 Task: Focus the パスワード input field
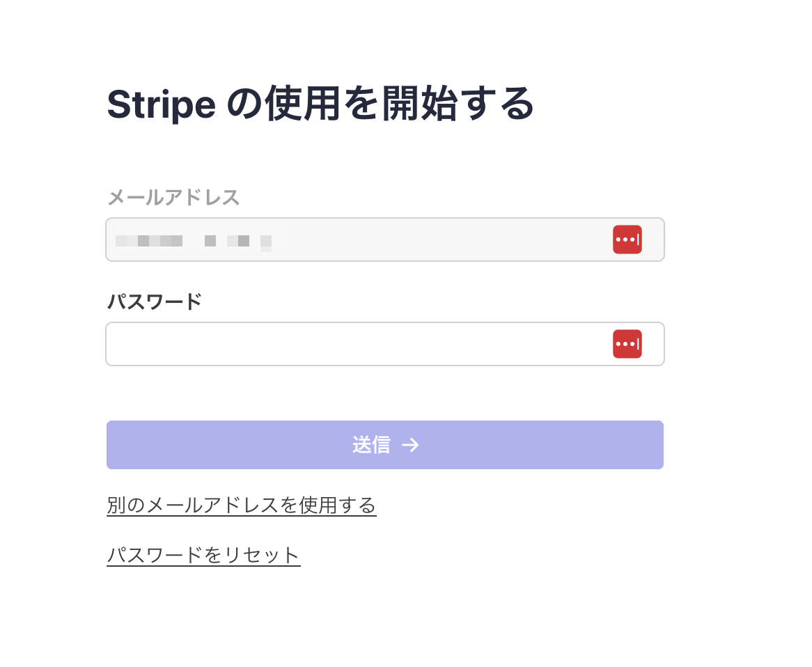click(355, 344)
